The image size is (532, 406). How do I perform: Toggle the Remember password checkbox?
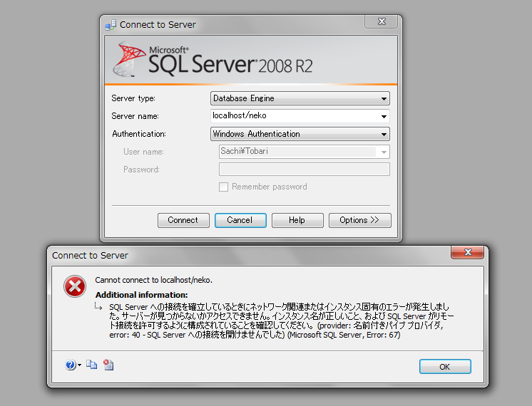click(223, 187)
